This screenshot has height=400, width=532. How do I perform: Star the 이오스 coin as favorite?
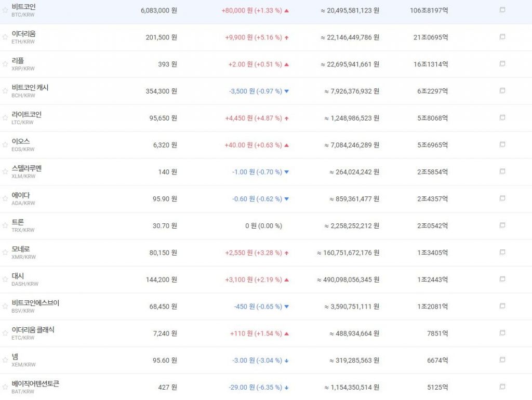point(5,145)
